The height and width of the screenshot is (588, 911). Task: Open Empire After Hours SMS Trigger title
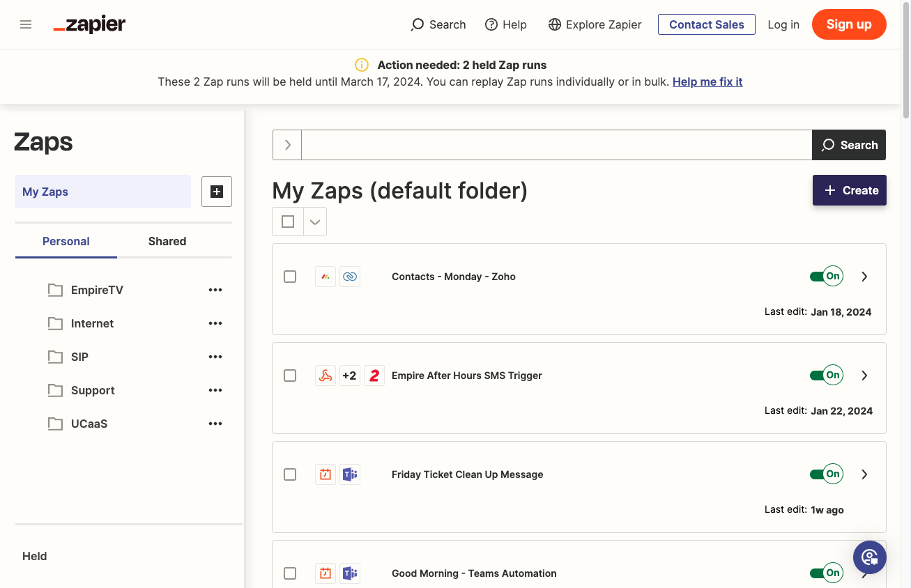pyautogui.click(x=467, y=376)
